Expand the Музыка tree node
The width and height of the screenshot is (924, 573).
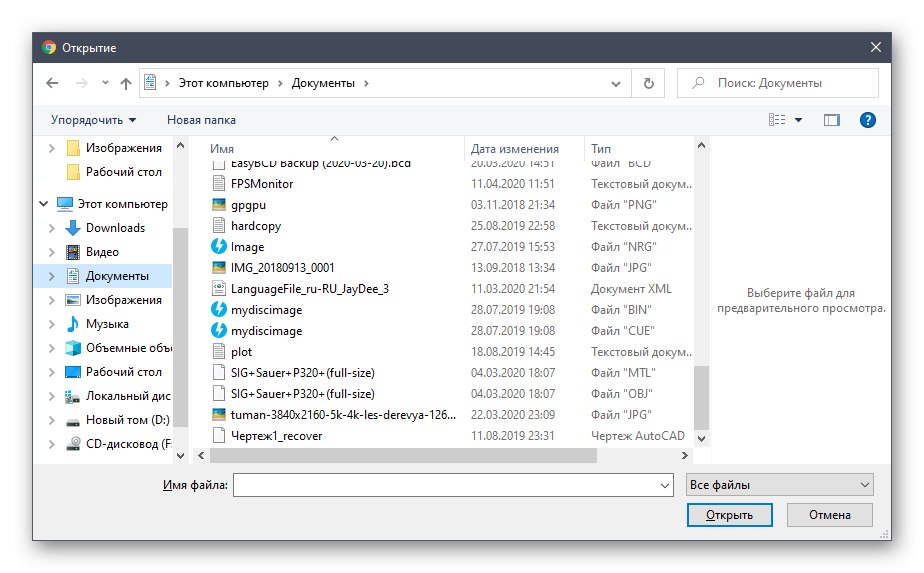(x=51, y=324)
